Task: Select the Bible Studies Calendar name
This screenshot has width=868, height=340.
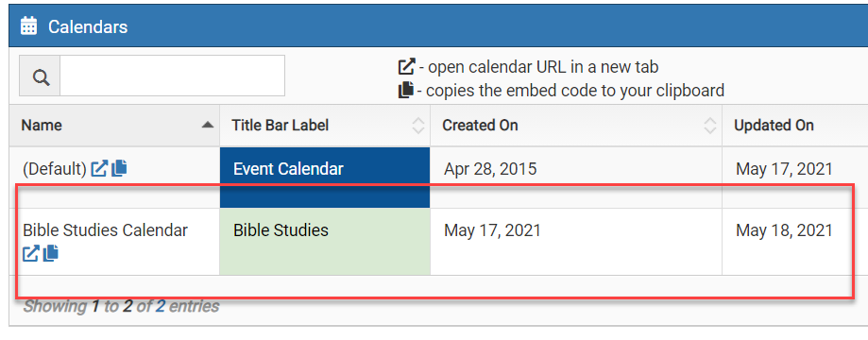Action: pyautogui.click(x=105, y=229)
